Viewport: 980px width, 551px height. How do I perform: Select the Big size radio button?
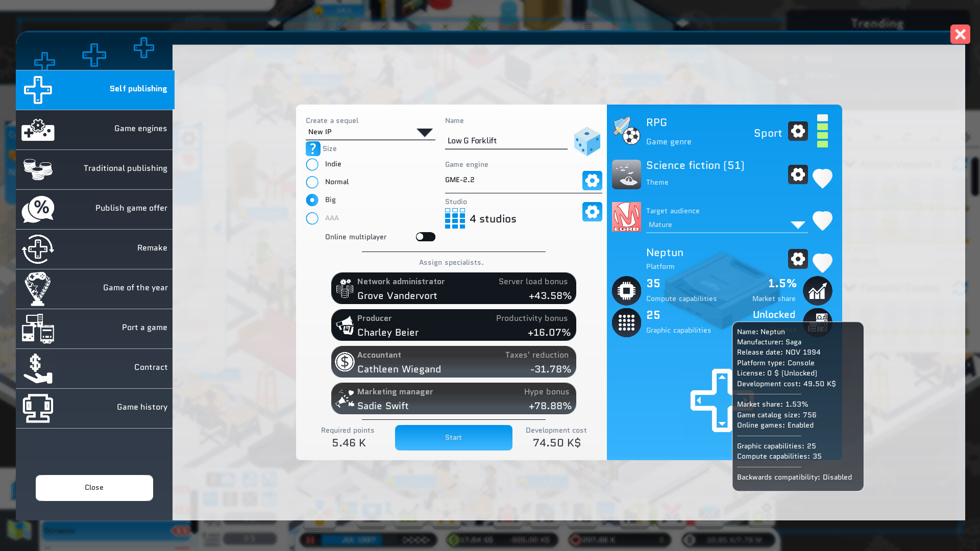(312, 199)
